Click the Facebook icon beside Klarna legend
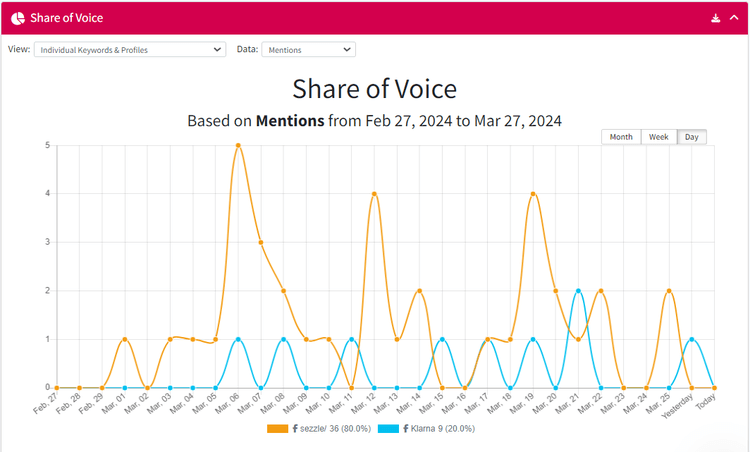Viewport: 750px width, 452px height. [x=406, y=429]
